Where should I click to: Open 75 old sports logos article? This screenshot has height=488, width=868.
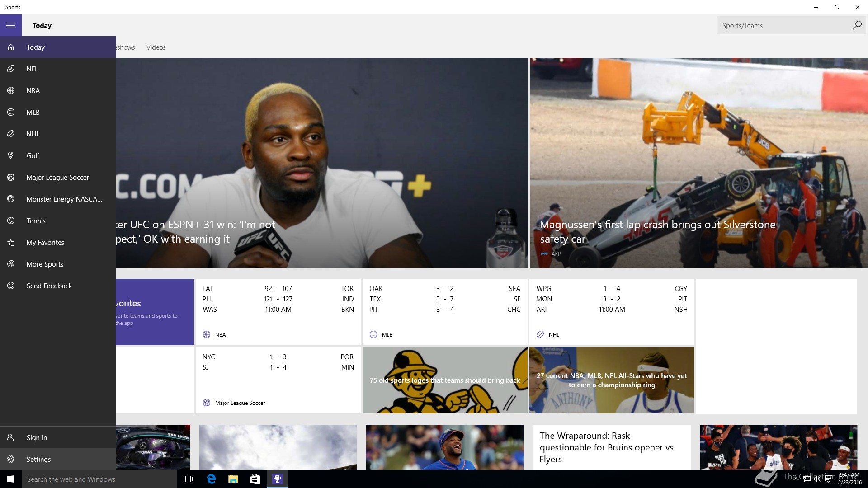click(445, 380)
